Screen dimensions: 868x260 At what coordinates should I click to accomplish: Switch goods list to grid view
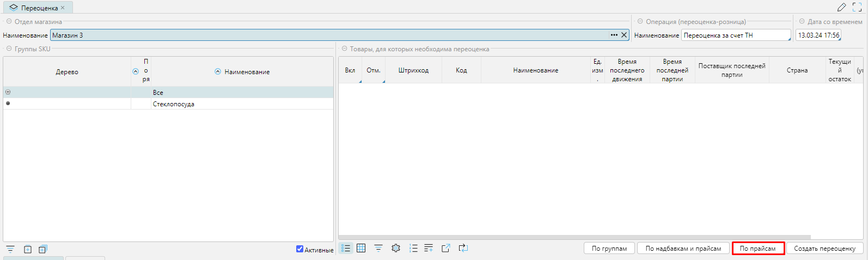click(361, 248)
